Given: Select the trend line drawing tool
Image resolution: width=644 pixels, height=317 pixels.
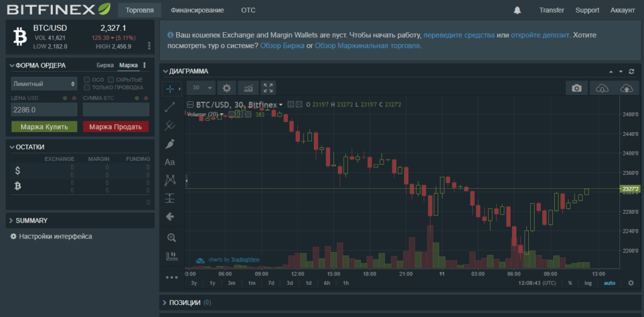Looking at the screenshot, I should tap(170, 107).
